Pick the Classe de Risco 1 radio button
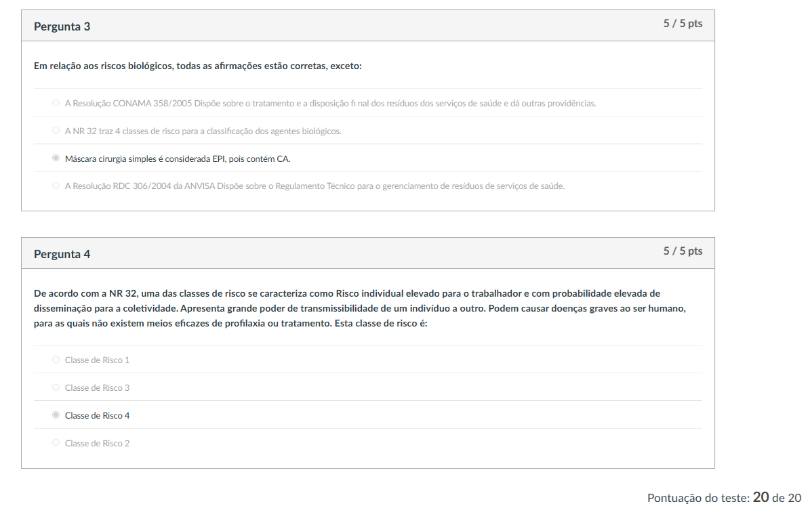Screen dimensions: 812x506 pyautogui.click(x=56, y=360)
